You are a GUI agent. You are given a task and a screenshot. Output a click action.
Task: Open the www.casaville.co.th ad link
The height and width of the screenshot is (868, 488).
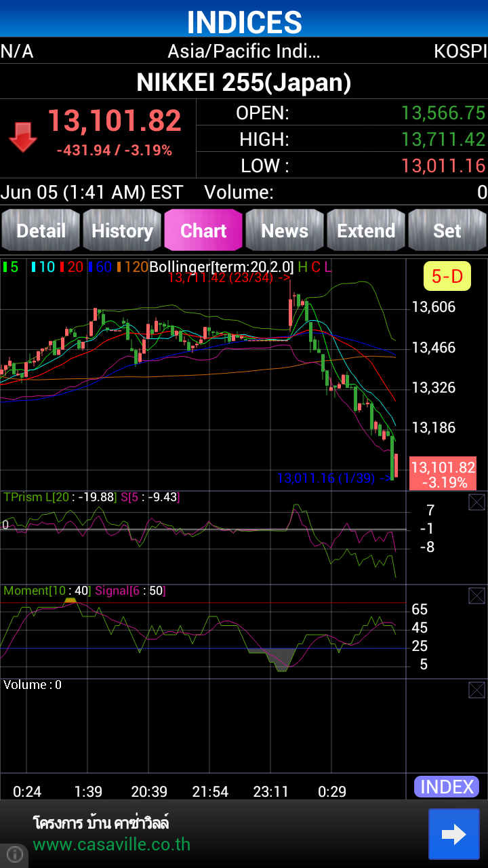112,845
